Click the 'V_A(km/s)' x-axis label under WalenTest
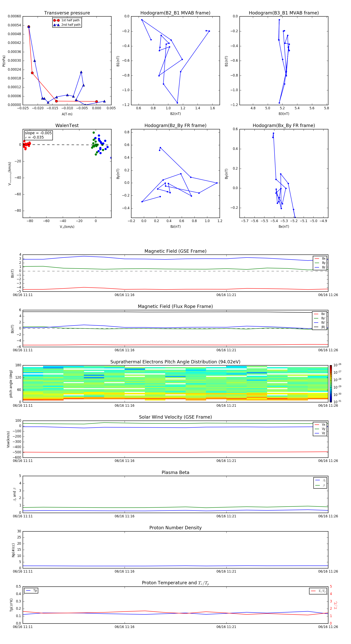The width and height of the screenshot is (351, 644). pos(67,227)
